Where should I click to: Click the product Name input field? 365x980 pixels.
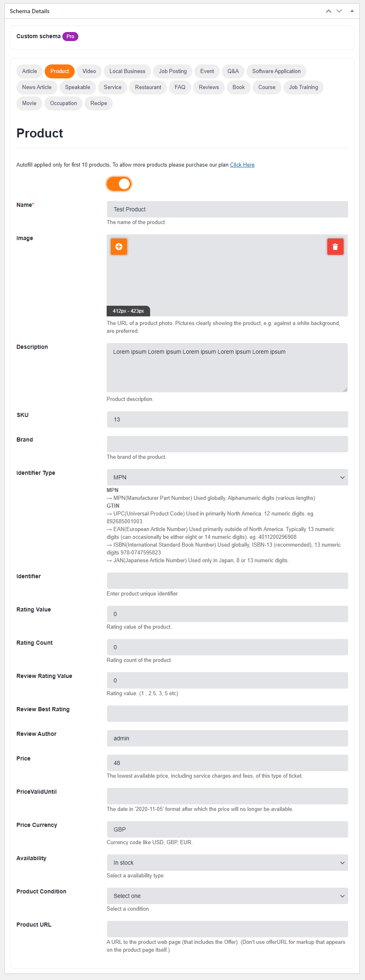(227, 209)
